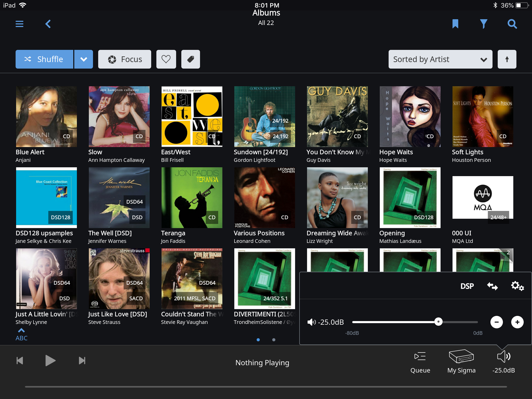Click the zone transfer arrows icon

[492, 286]
